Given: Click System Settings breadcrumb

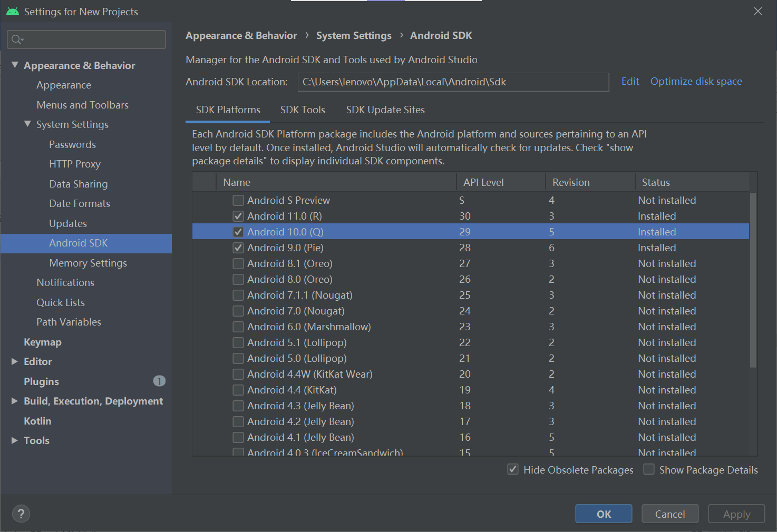Looking at the screenshot, I should click(354, 35).
